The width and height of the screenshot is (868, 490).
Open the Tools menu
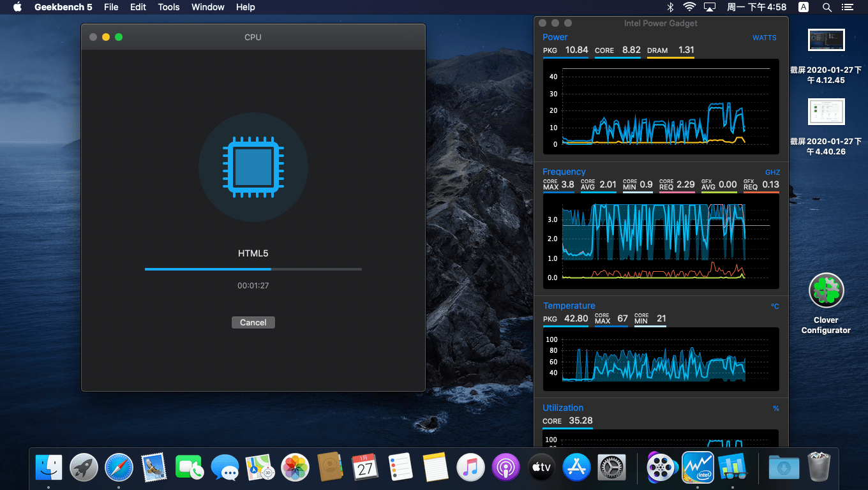(x=168, y=7)
